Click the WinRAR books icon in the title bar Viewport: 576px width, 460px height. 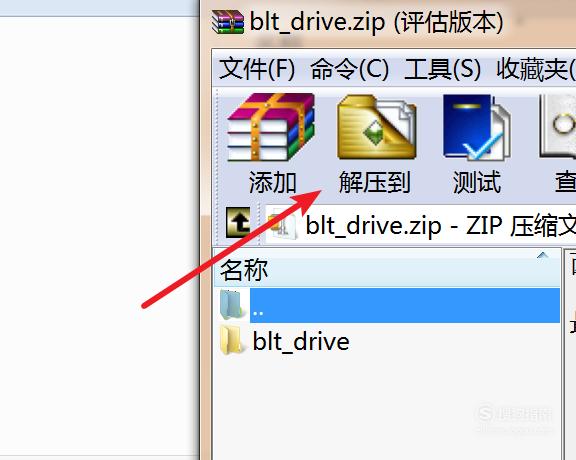pos(228,22)
